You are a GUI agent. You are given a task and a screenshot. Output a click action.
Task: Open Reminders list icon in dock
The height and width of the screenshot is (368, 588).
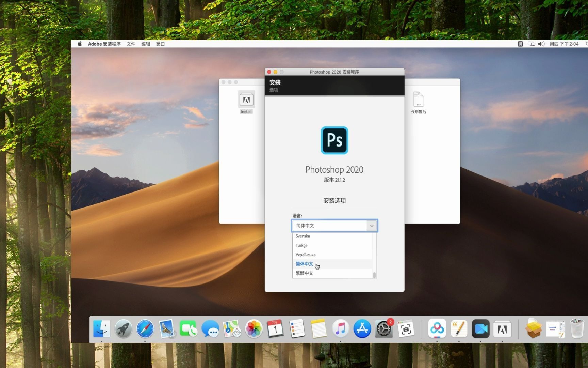(297, 329)
